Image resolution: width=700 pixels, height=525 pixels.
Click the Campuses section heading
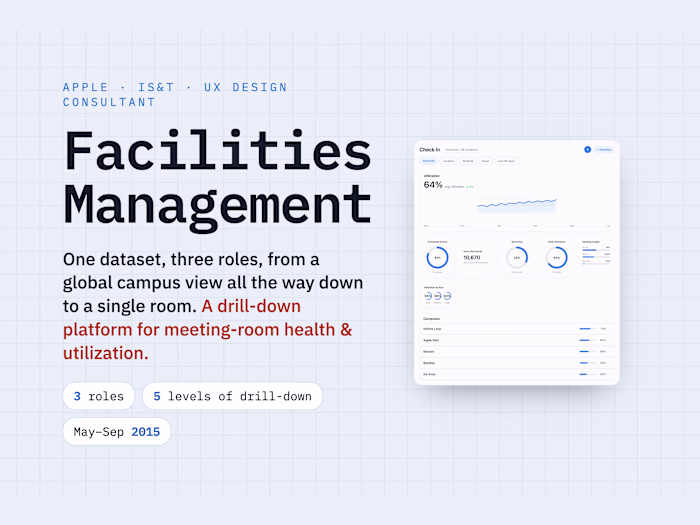431,319
